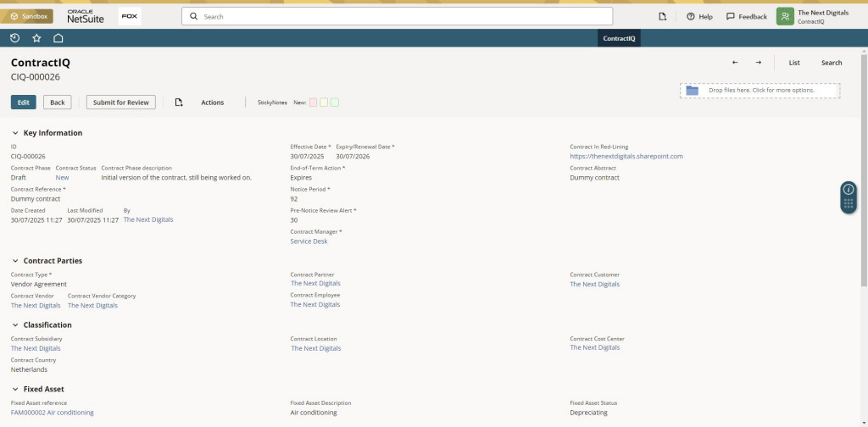Click the vertical page scrollbar
This screenshot has height=427, width=868.
pyautogui.click(x=864, y=169)
